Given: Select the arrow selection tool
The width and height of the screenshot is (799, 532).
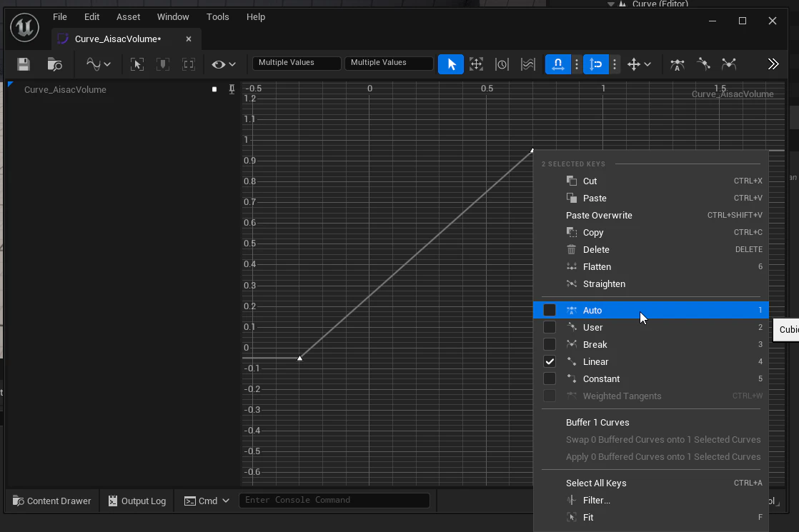Looking at the screenshot, I should (x=451, y=64).
